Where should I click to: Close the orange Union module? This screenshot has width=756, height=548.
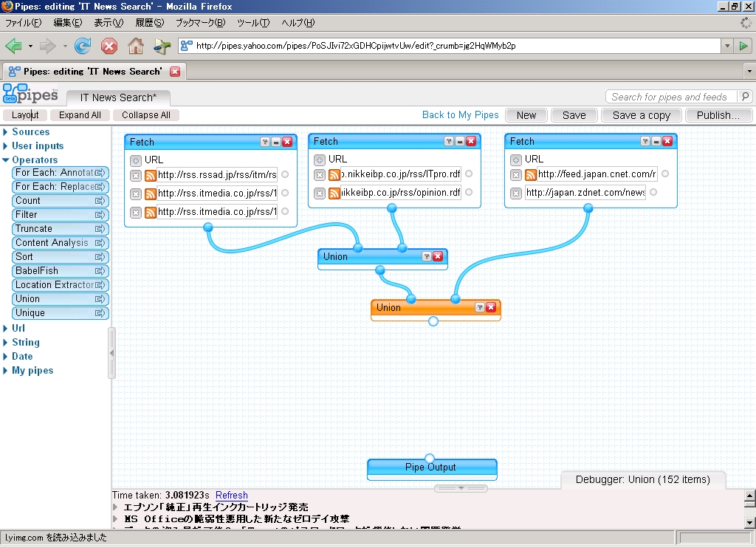point(491,307)
